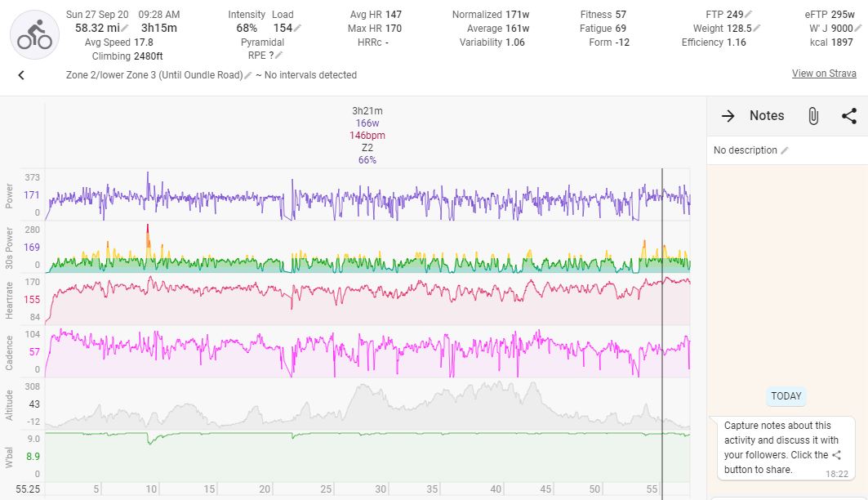868x500 pixels.
Task: Click the 3h15m moving time value
Action: point(159,29)
